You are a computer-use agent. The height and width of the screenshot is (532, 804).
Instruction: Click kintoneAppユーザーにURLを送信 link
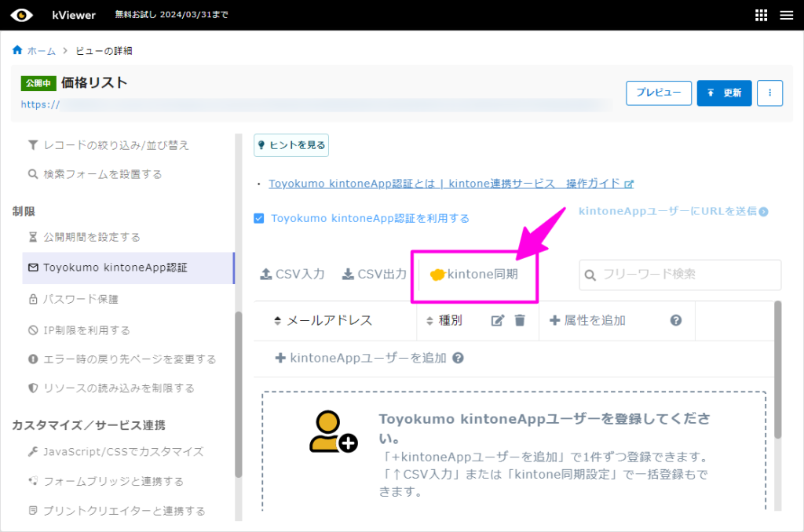click(673, 211)
